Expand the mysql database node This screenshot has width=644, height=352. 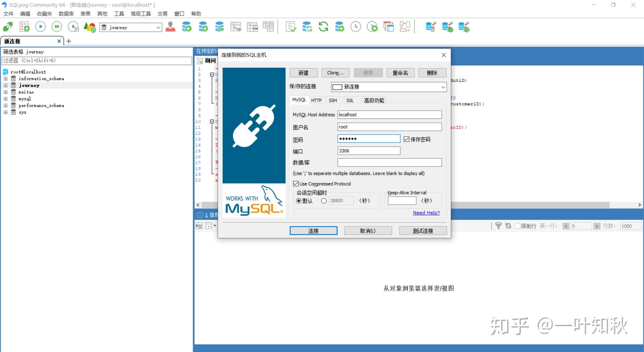pyautogui.click(x=6, y=99)
